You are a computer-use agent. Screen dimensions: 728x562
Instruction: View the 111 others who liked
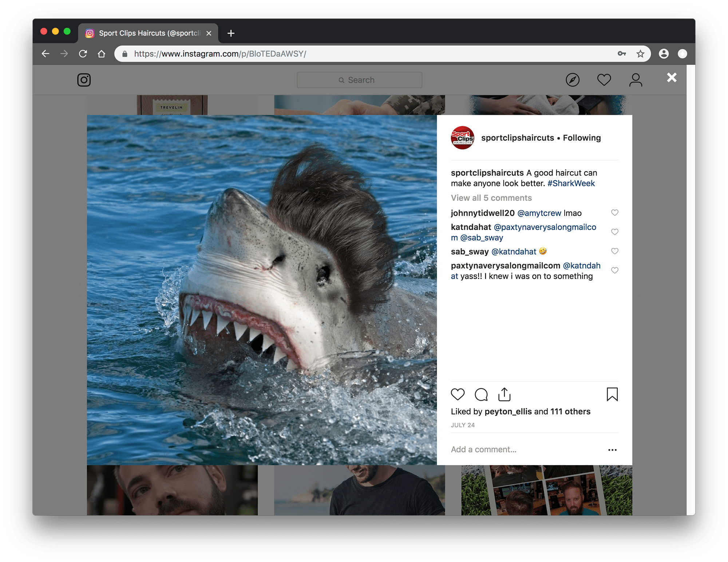click(x=570, y=412)
